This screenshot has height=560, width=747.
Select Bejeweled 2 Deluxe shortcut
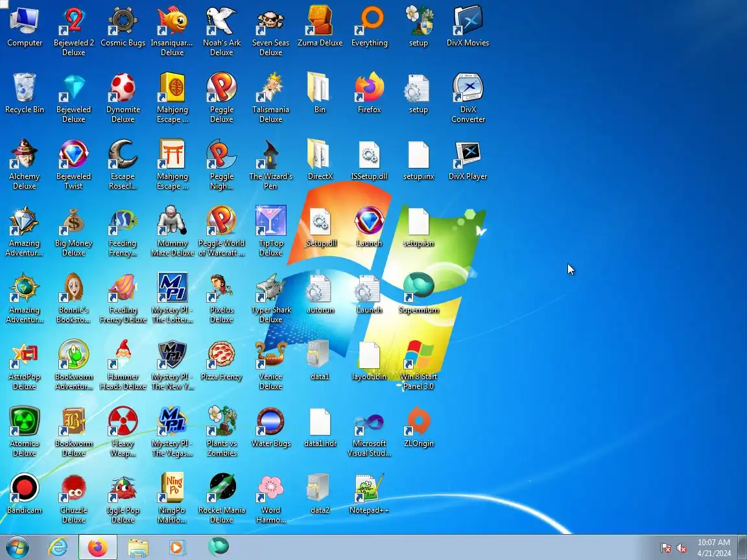click(x=74, y=21)
